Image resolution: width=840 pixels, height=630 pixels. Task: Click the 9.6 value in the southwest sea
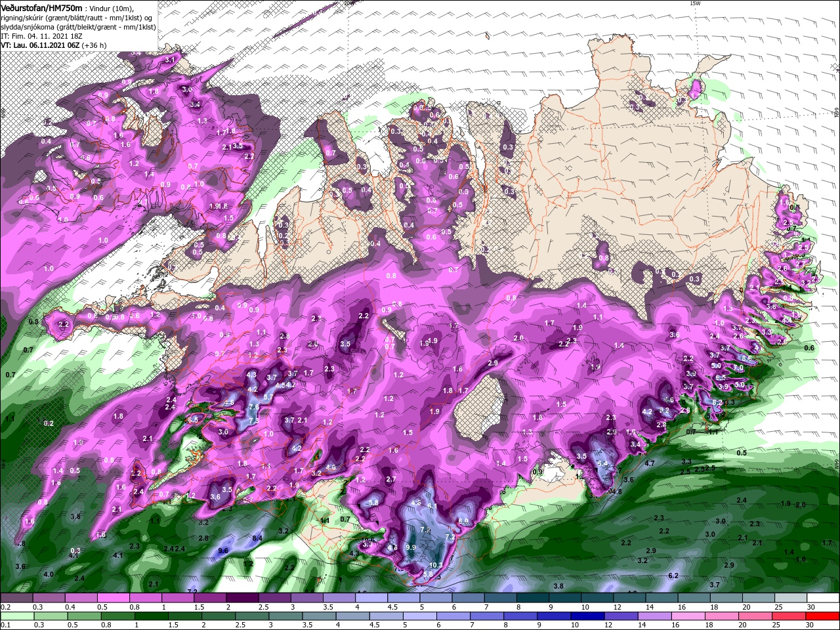pos(222,551)
